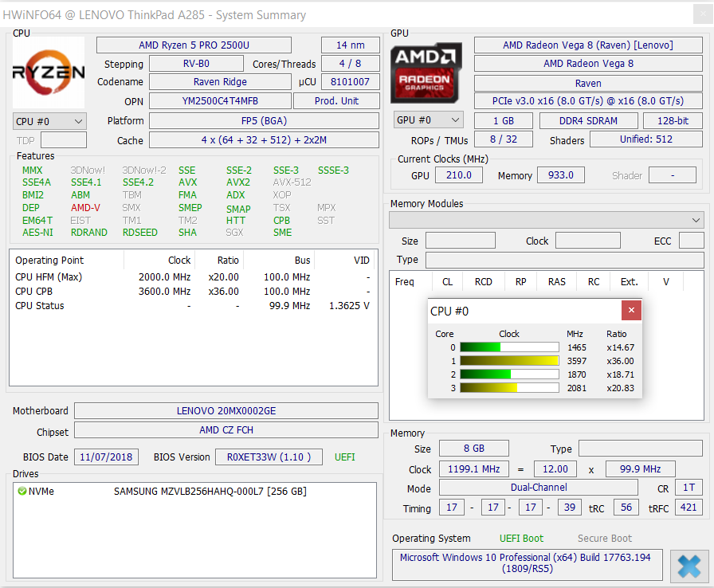Click the memory size 8 GB field

(473, 449)
